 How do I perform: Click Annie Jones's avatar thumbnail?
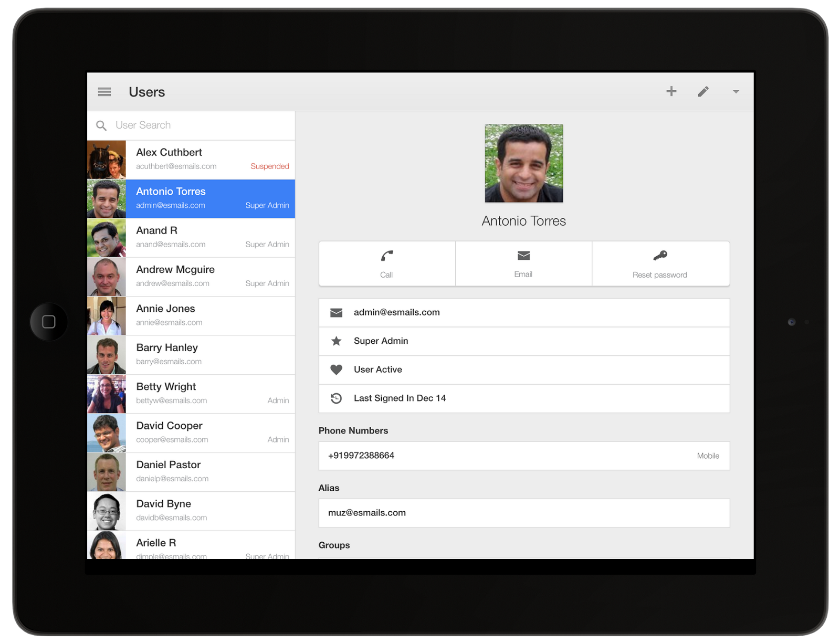click(107, 316)
